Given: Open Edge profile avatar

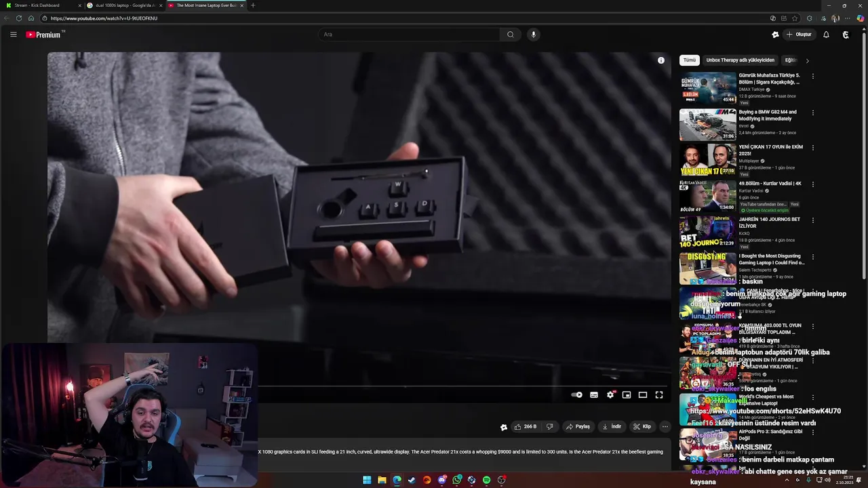Looking at the screenshot, I should [x=835, y=18].
